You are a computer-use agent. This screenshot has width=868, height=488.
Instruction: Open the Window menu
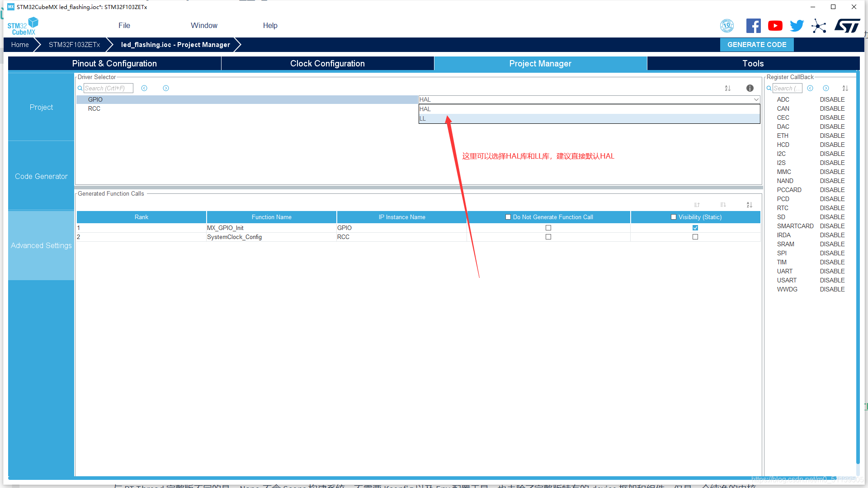pos(204,26)
